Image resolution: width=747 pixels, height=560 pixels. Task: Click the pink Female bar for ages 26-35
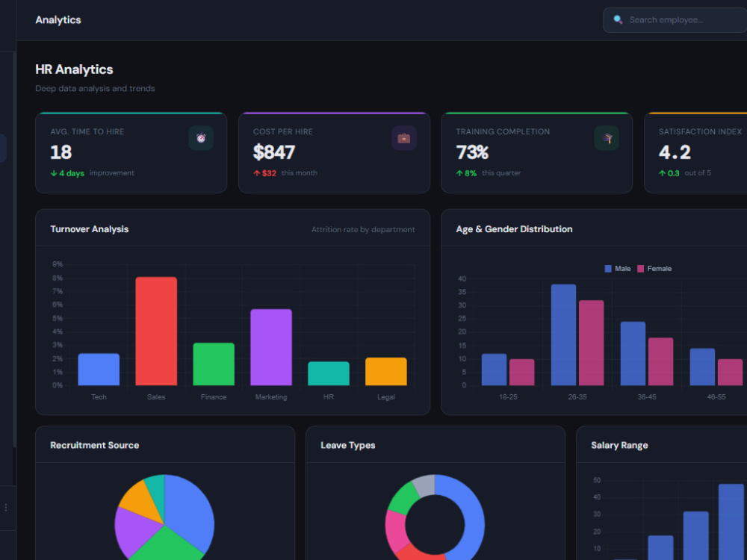click(x=591, y=343)
